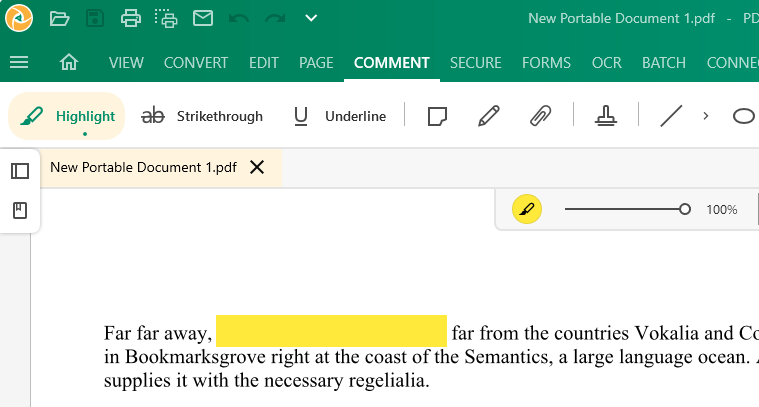Close the New Portable Document 1.pdf tab
This screenshot has height=407, width=759.
[x=257, y=167]
